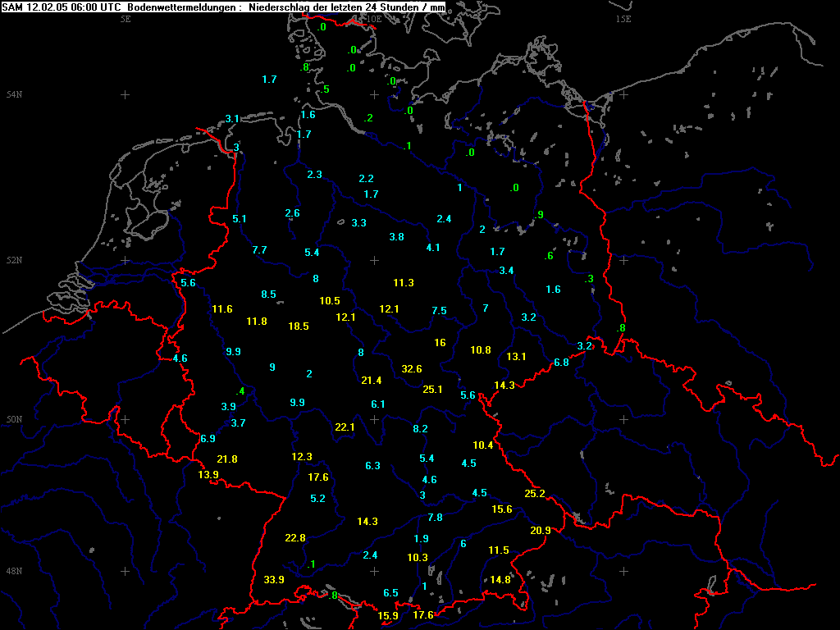This screenshot has height=630, width=840.
Task: Pick the 22.1 station value
Action: 345,427
